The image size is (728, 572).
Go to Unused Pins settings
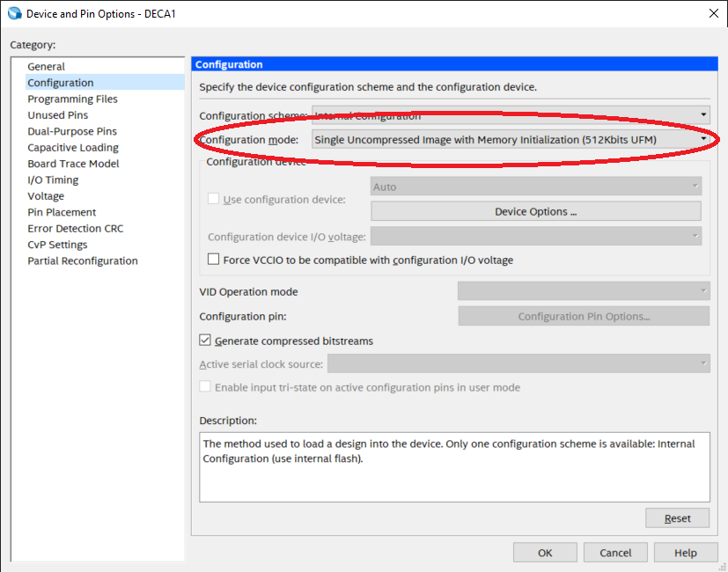point(57,115)
